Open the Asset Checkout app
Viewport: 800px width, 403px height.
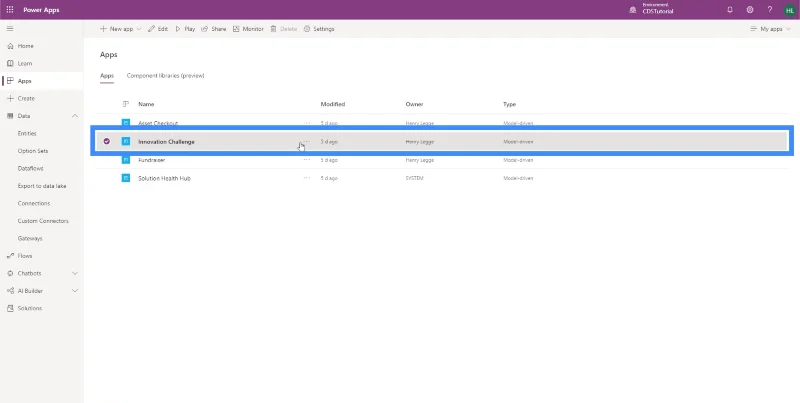pos(158,123)
